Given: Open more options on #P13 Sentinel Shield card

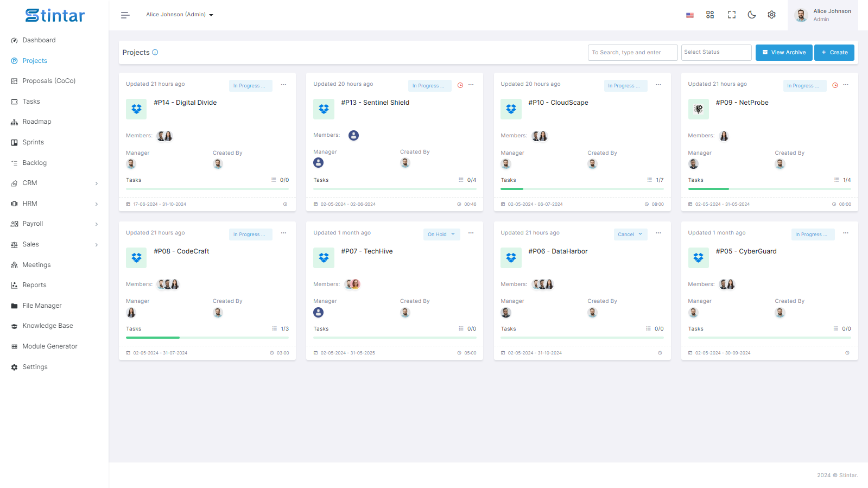Looking at the screenshot, I should coord(471,85).
